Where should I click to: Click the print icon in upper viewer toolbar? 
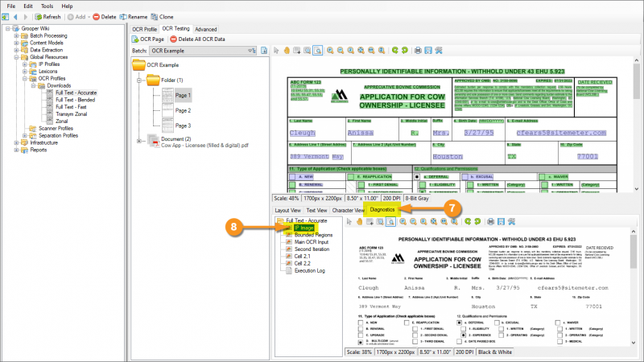coord(417,50)
